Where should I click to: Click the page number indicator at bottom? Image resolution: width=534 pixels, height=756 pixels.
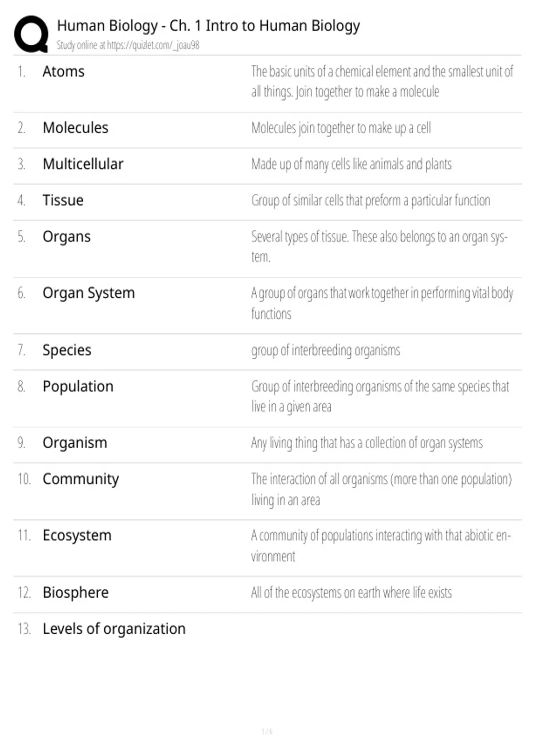267,731
